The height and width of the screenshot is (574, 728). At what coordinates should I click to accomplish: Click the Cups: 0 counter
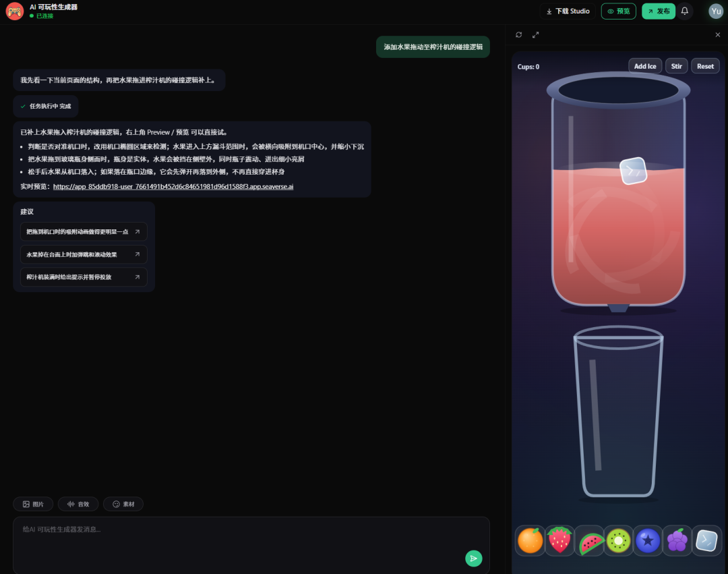pos(528,67)
